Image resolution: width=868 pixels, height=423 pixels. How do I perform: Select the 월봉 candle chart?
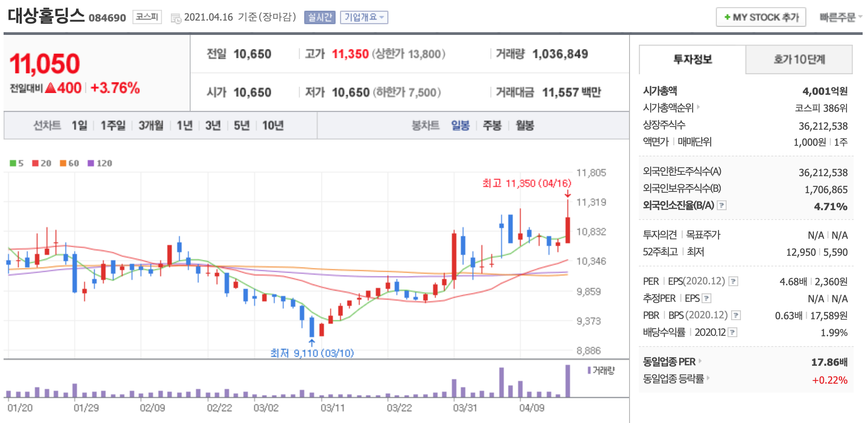525,125
